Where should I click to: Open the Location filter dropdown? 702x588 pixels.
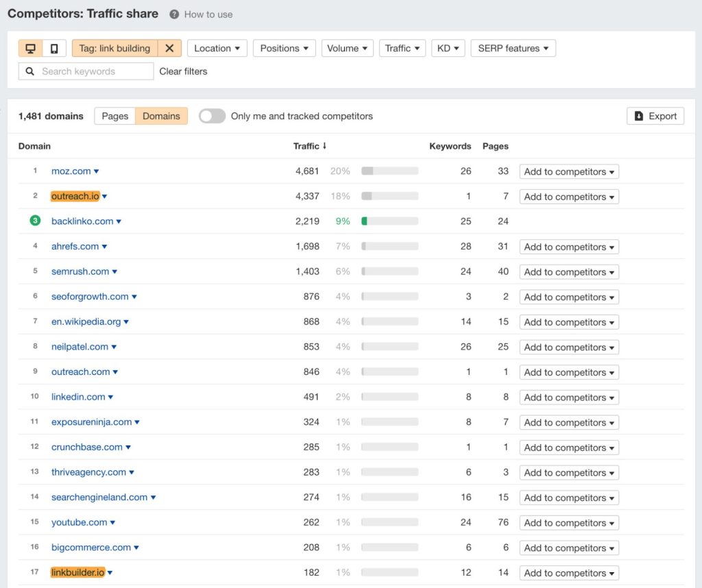217,48
